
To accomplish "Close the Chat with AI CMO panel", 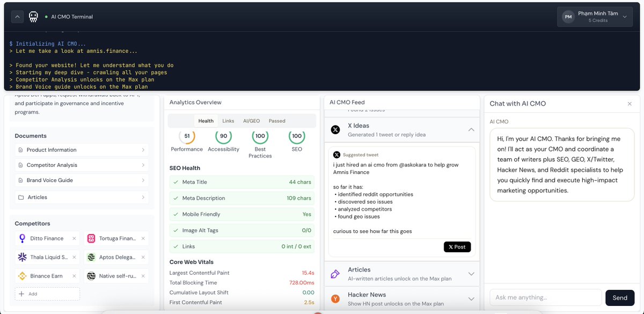I will (x=630, y=104).
